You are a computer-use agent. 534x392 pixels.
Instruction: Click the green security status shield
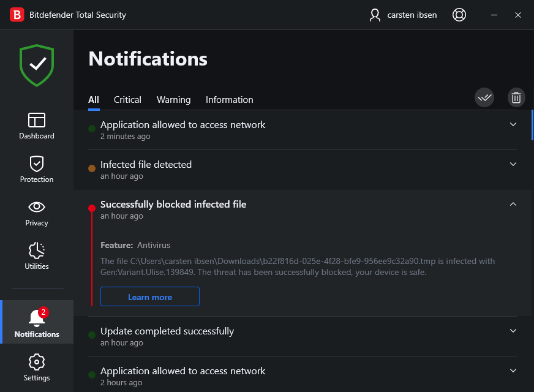coord(37,64)
